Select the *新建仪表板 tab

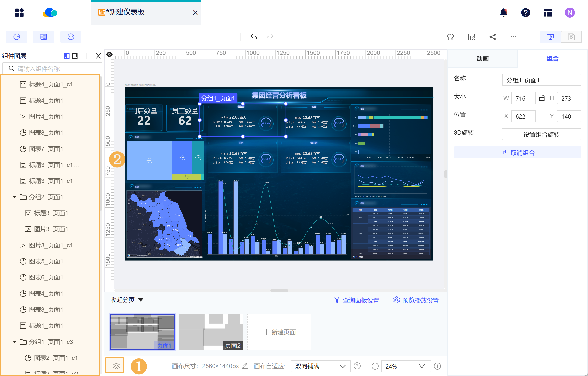tap(126, 12)
